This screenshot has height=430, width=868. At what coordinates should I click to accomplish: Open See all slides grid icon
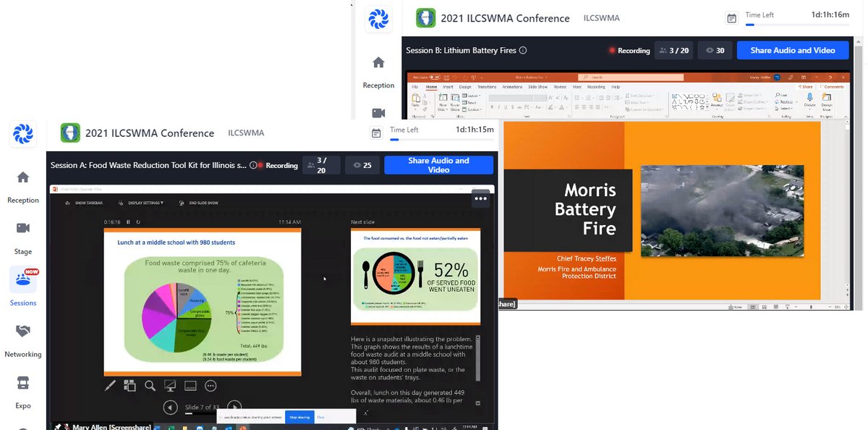pyautogui.click(x=130, y=386)
